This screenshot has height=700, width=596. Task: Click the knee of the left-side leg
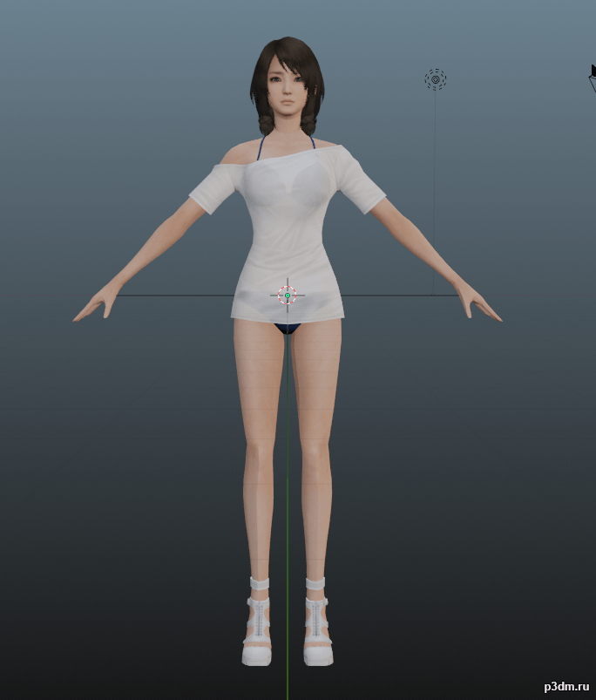[x=258, y=458]
